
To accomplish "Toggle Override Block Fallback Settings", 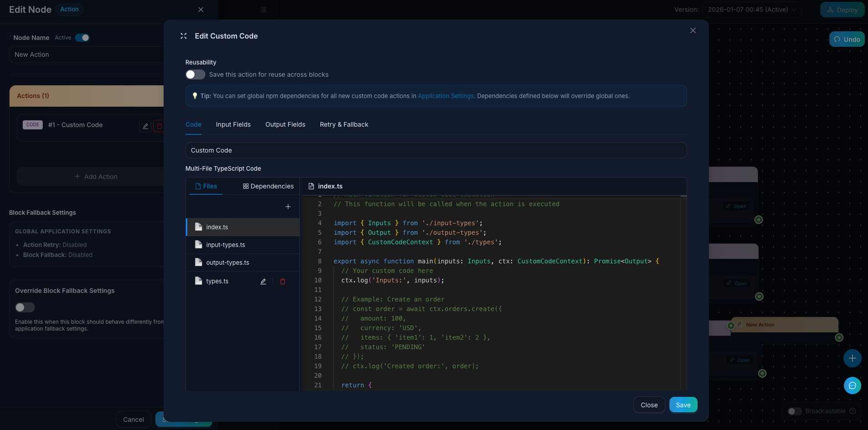I will pos(25,307).
